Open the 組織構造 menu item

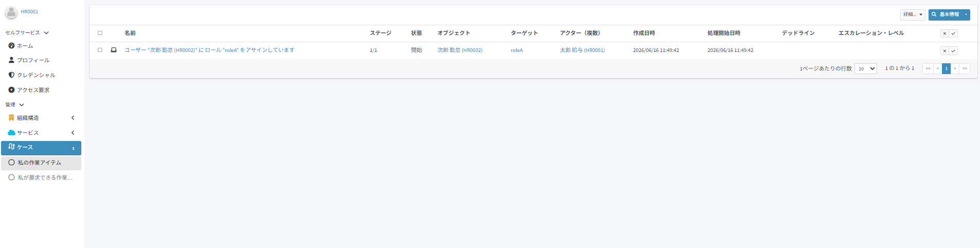click(41, 118)
